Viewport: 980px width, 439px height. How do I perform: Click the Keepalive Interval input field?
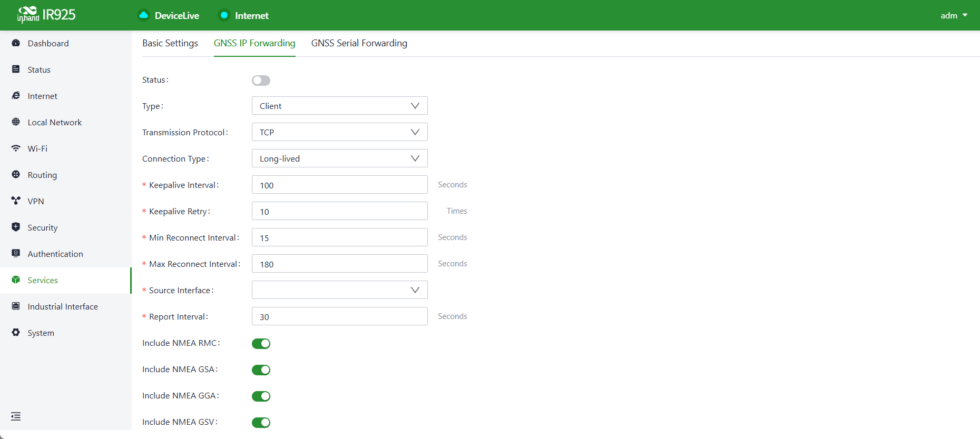point(340,185)
